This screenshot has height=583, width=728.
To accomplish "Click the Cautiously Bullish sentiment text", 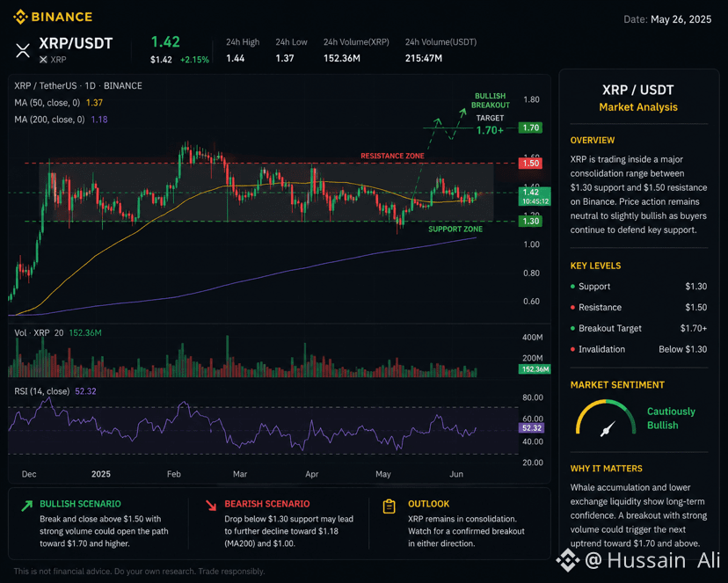I will tap(671, 419).
